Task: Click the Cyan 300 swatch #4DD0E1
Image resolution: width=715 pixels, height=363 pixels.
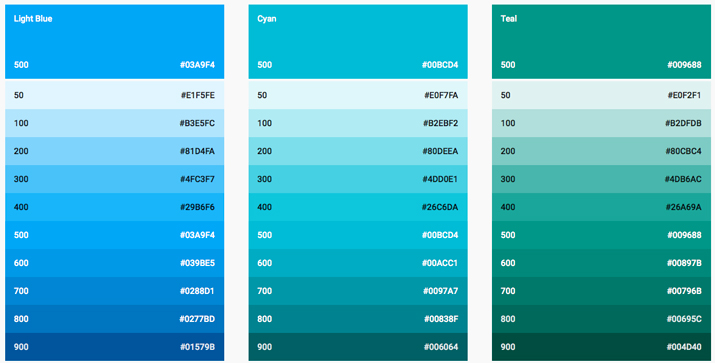Action: click(358, 179)
